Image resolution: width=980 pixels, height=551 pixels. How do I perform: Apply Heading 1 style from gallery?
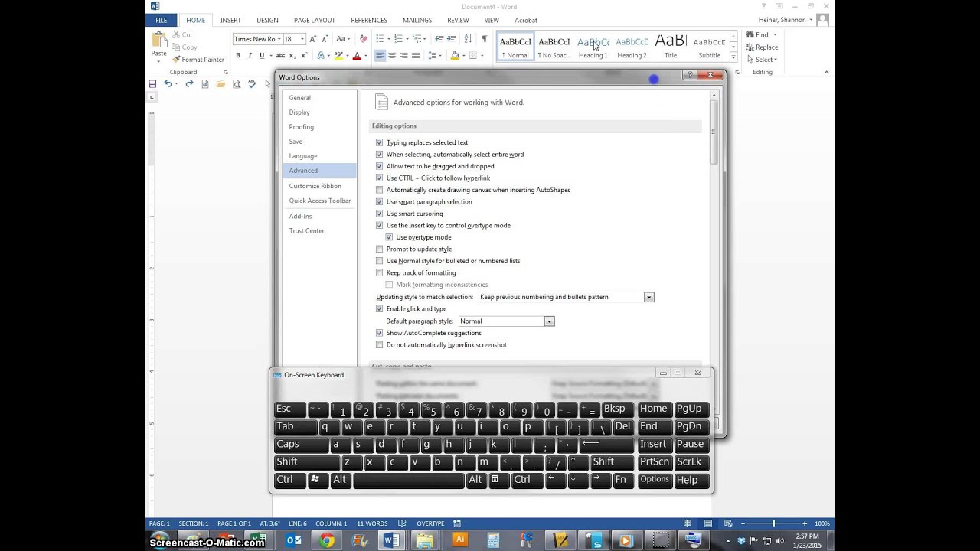pos(593,47)
